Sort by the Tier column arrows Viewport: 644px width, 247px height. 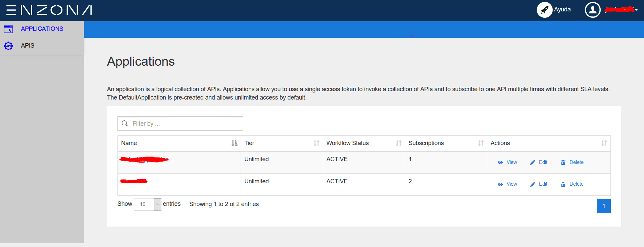316,143
